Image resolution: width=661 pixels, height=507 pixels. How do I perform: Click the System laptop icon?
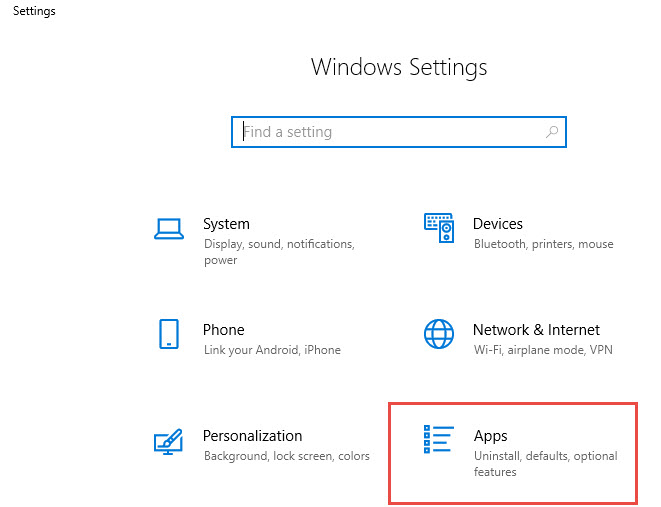(x=168, y=229)
